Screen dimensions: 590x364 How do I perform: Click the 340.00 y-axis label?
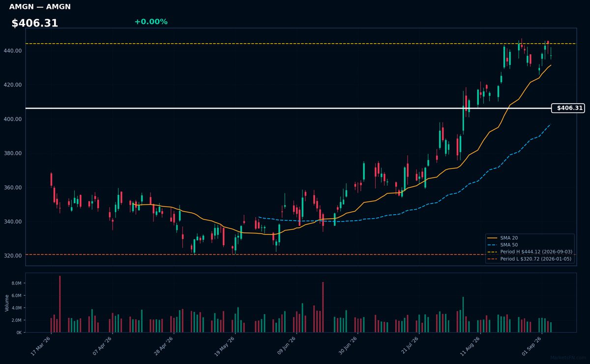click(x=13, y=222)
